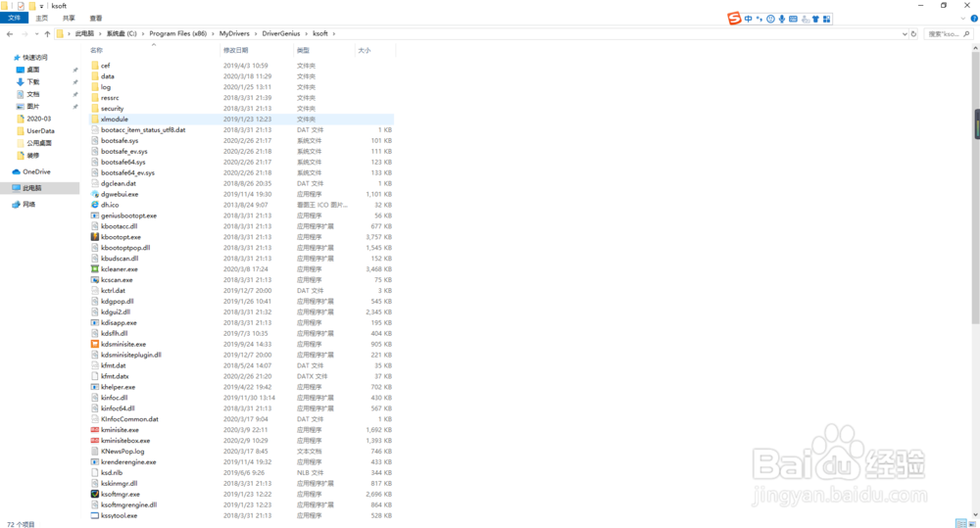Open 下载 downloads in sidebar
Image resolution: width=980 pixels, height=528 pixels.
click(x=33, y=82)
